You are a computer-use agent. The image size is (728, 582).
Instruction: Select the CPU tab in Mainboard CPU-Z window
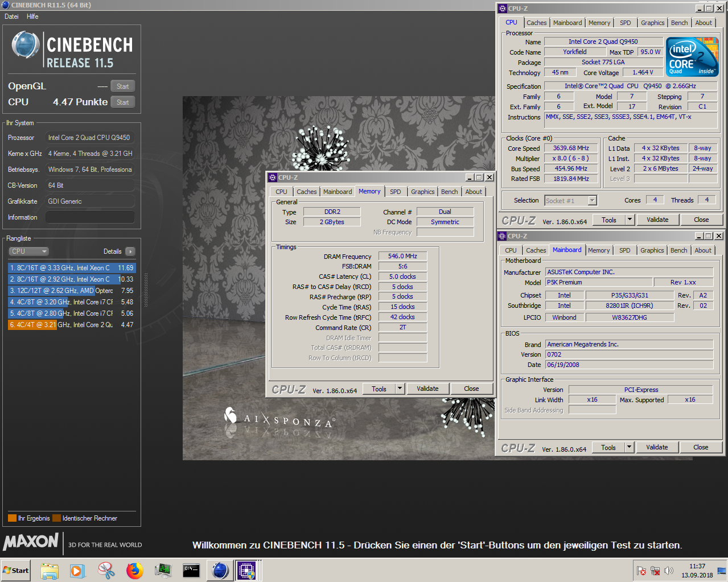(x=511, y=250)
